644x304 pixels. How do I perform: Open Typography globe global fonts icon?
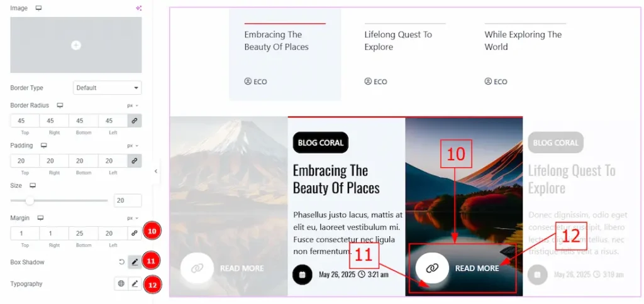pyautogui.click(x=121, y=284)
